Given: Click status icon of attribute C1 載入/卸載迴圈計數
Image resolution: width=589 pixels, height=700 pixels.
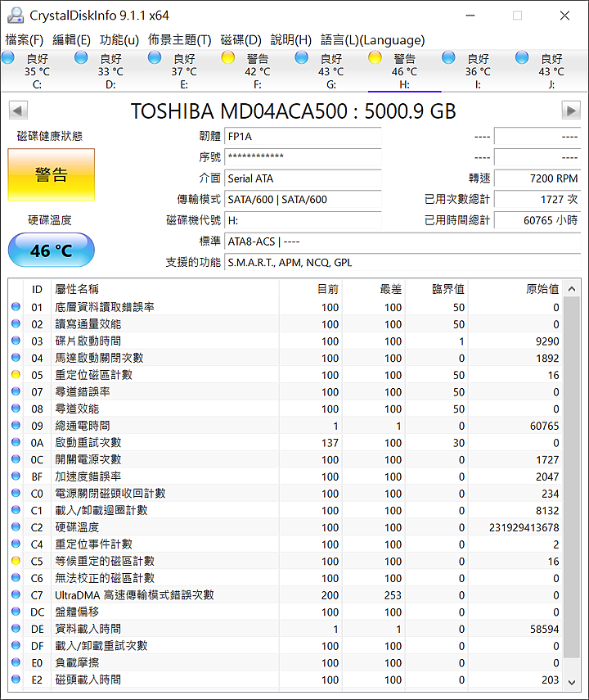Looking at the screenshot, I should [x=16, y=510].
